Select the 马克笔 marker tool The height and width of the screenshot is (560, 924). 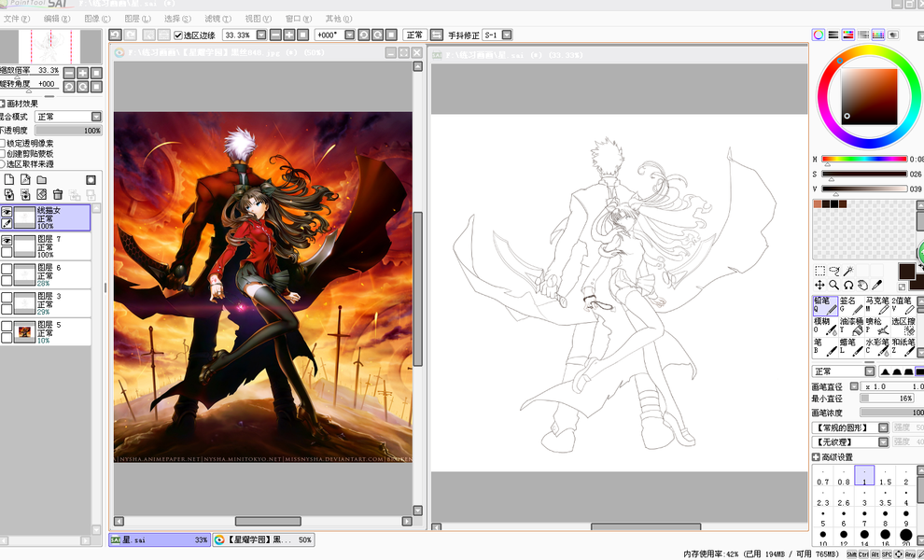(x=877, y=305)
